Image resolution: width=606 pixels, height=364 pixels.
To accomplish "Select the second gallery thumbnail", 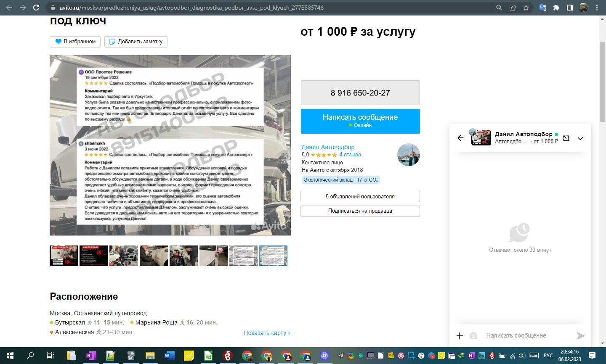I will coord(94,256).
